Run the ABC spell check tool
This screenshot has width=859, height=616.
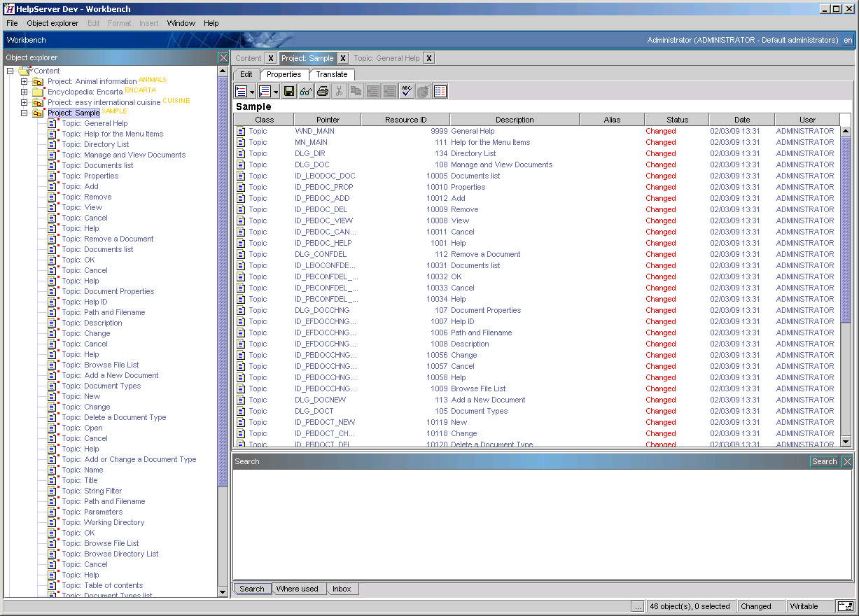(407, 91)
